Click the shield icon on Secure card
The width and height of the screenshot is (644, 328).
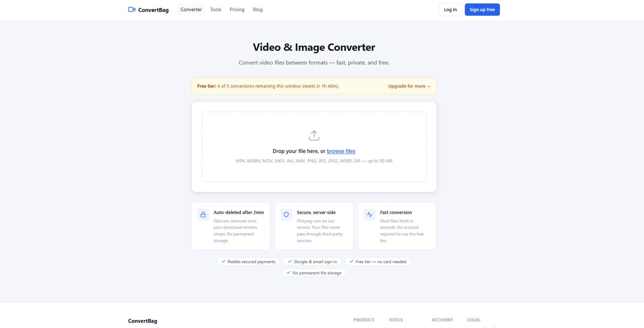[286, 215]
